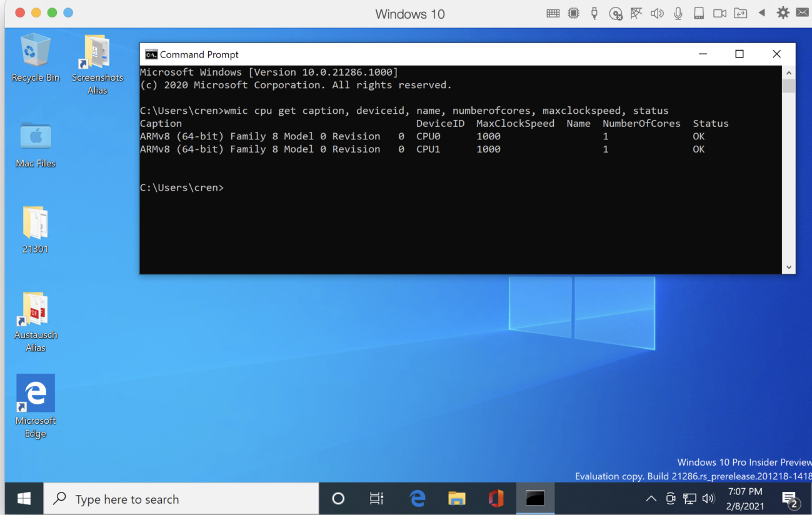Viewport: 812px width, 515px height.
Task: Expand hidden icons in the system tray
Action: pos(651,498)
